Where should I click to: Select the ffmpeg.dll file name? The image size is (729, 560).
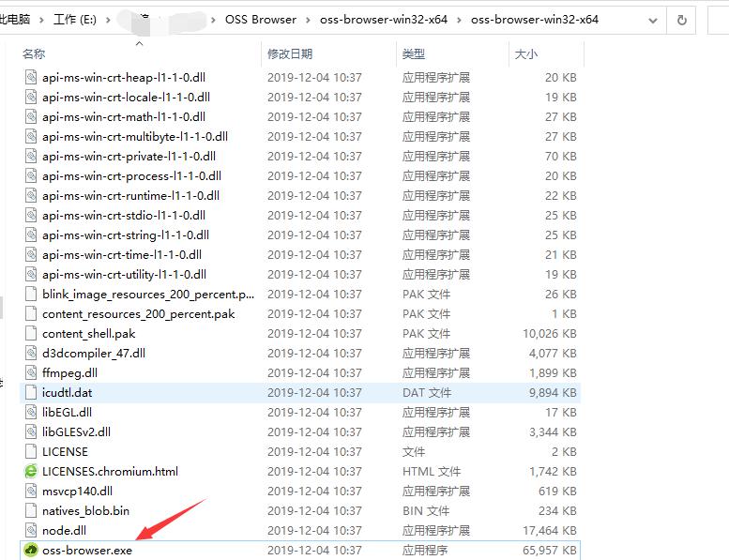click(69, 372)
